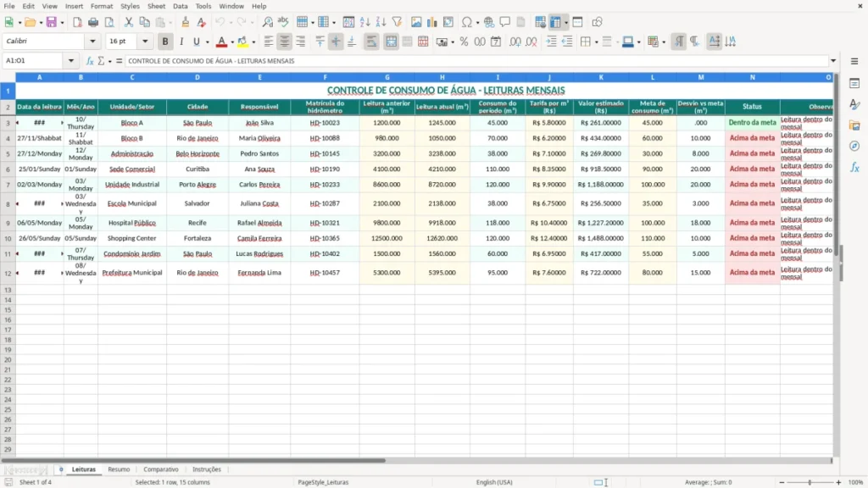Open the sidebar Gallery icon
Viewport: 868px width, 488px height.
click(x=854, y=125)
